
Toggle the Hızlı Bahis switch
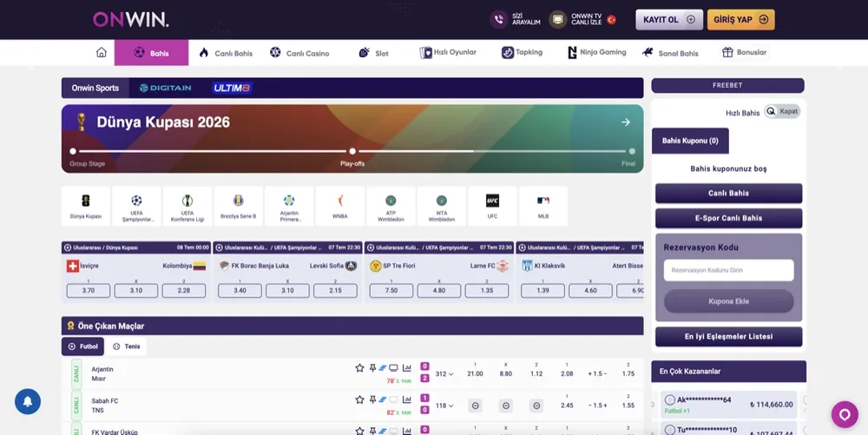(782, 112)
